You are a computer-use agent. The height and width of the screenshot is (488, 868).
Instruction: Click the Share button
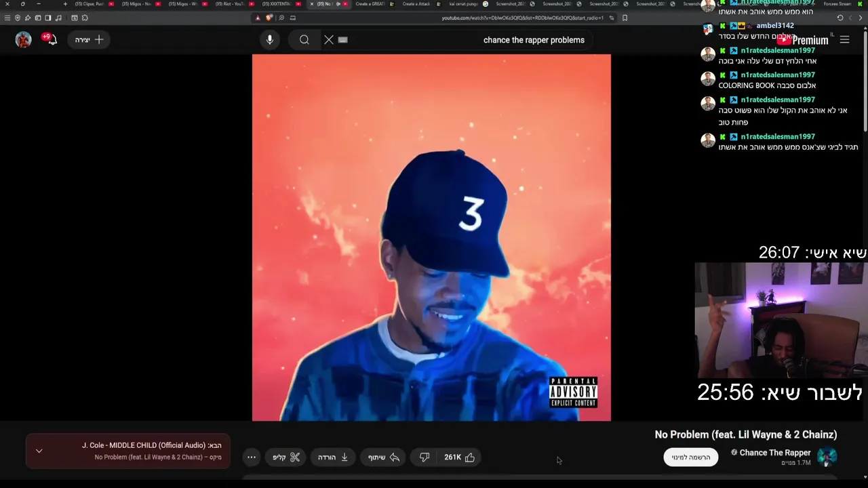click(x=384, y=457)
